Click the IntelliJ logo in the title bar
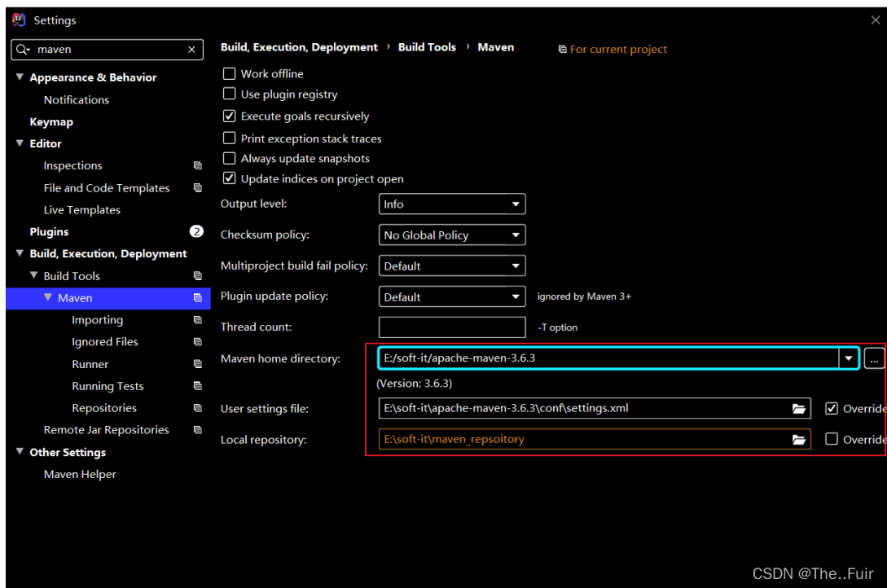Viewport: 887px width, 588px height. click(x=19, y=20)
